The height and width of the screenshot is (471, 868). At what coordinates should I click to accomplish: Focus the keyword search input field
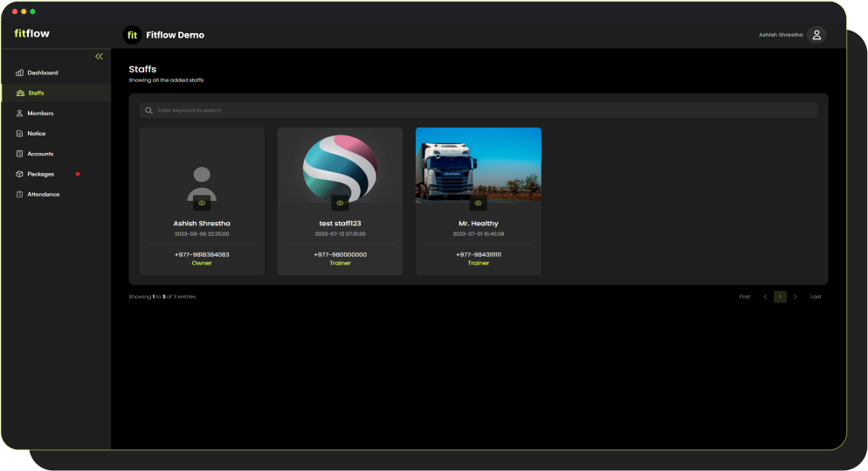[x=479, y=110]
